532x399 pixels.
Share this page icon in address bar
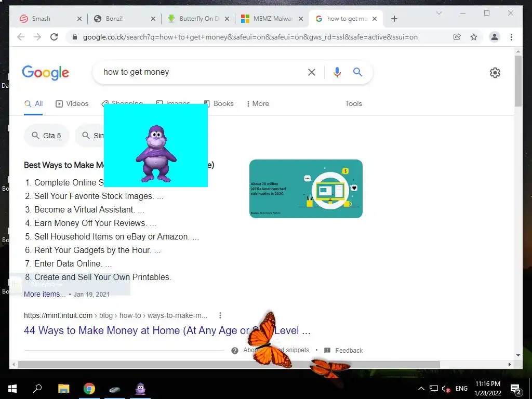(x=457, y=37)
